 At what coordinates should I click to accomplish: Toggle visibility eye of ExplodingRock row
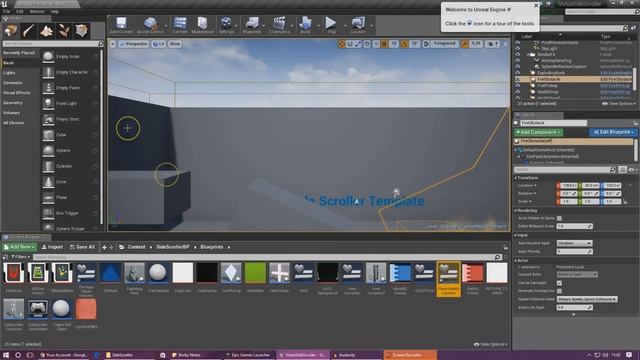tap(518, 73)
